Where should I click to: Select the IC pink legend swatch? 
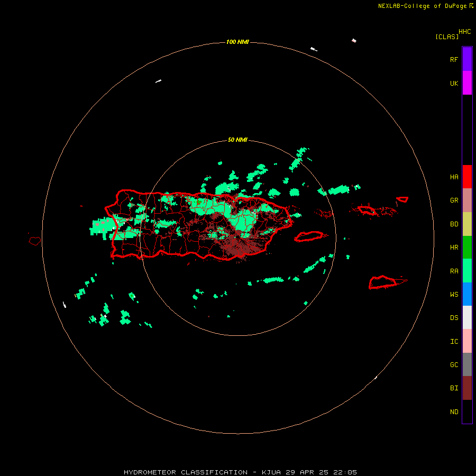coord(467,341)
